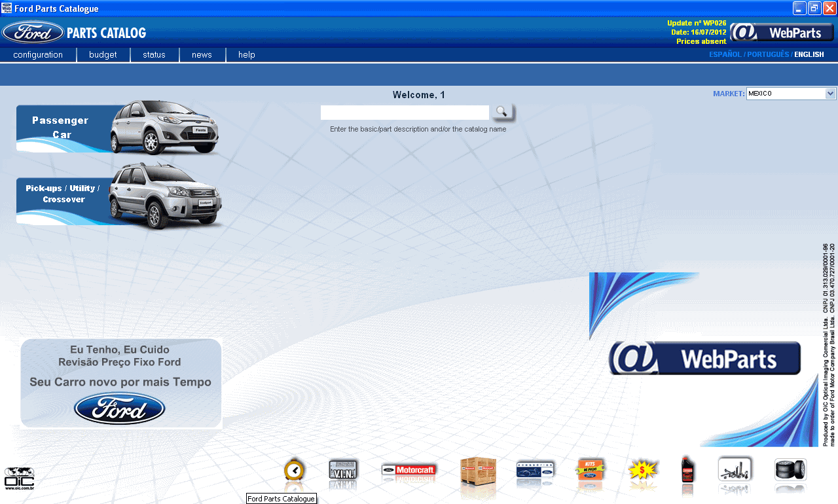Screen dimensions: 838x504
Task: Open the status menu
Action: [x=155, y=55]
